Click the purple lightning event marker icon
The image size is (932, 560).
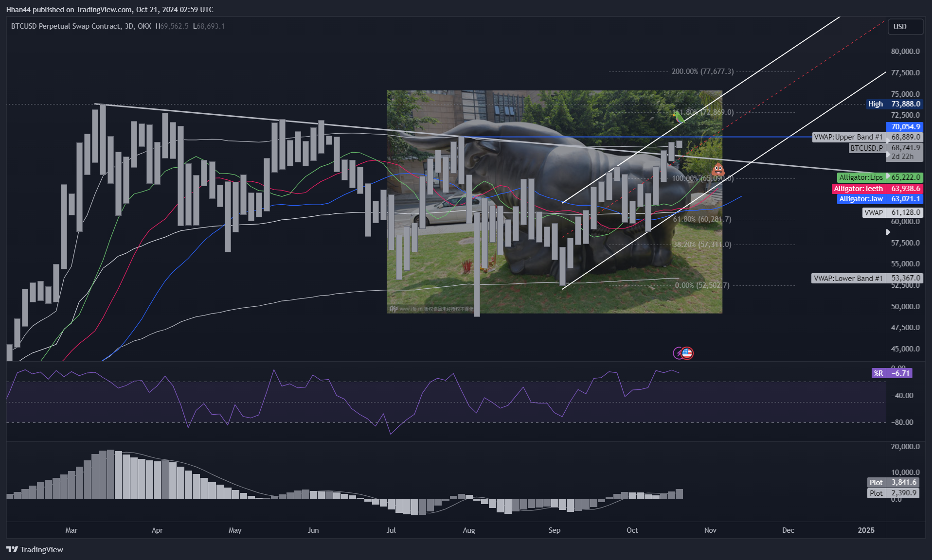point(678,353)
